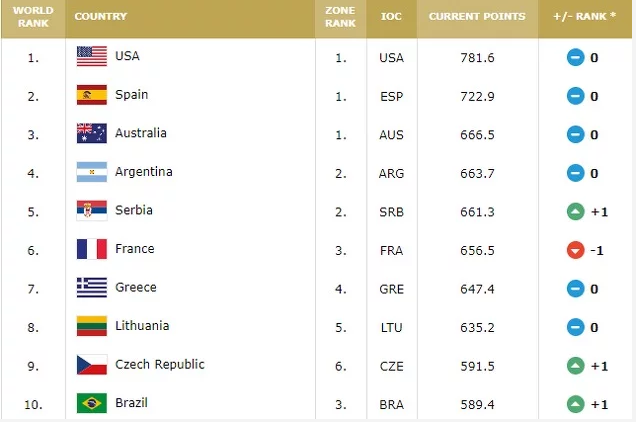The height and width of the screenshot is (424, 636).
Task: Sort by the Current Points column header
Action: (477, 17)
